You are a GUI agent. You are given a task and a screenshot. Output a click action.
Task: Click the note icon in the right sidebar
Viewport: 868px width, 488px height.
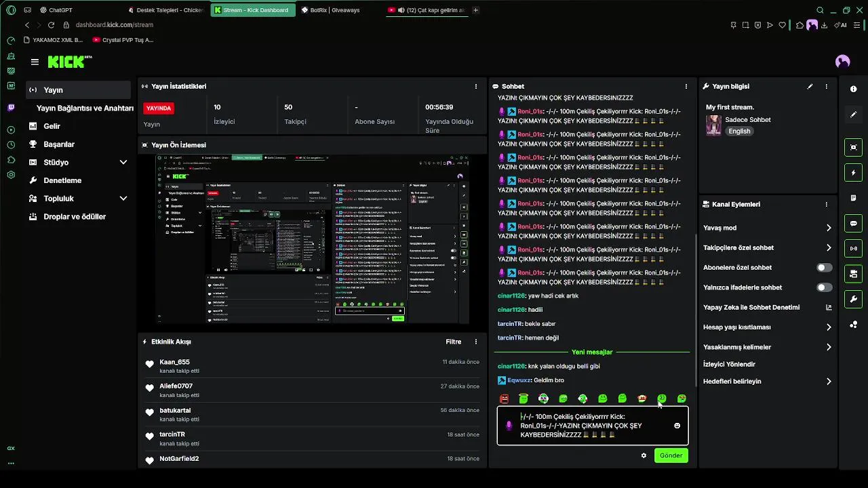(853, 198)
